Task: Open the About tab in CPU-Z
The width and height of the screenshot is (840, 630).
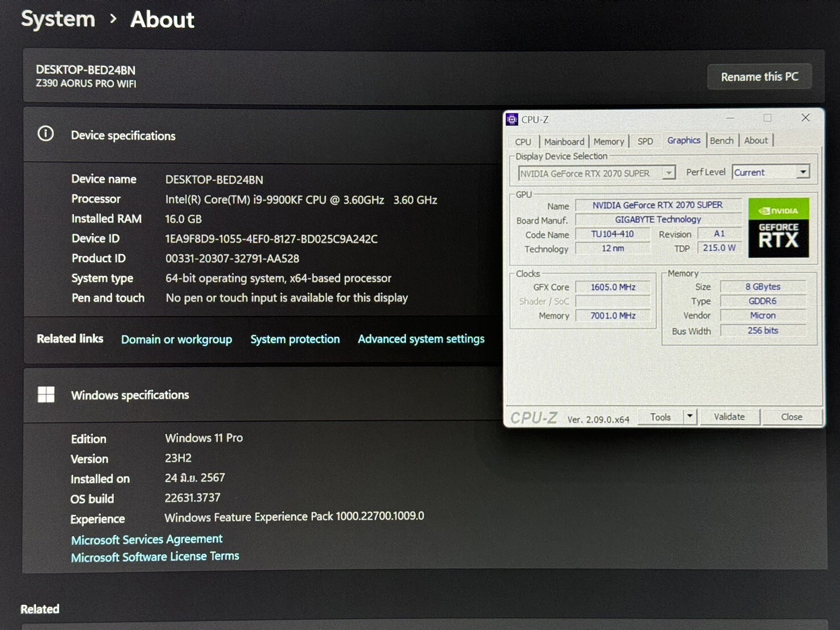Action: (756, 140)
